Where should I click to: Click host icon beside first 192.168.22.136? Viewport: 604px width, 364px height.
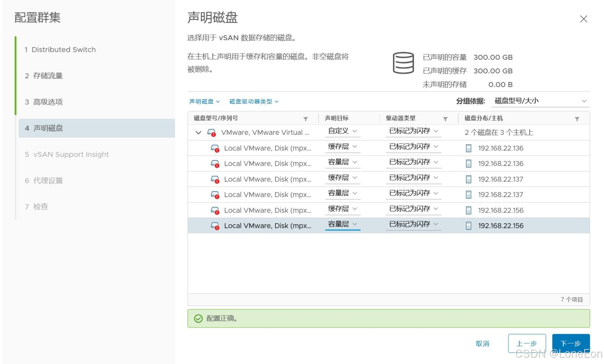click(x=468, y=148)
